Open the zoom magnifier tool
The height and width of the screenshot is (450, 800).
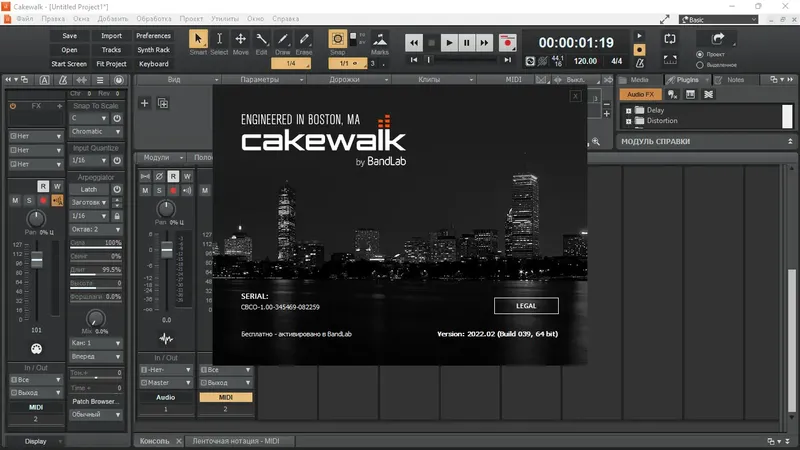tap(595, 141)
